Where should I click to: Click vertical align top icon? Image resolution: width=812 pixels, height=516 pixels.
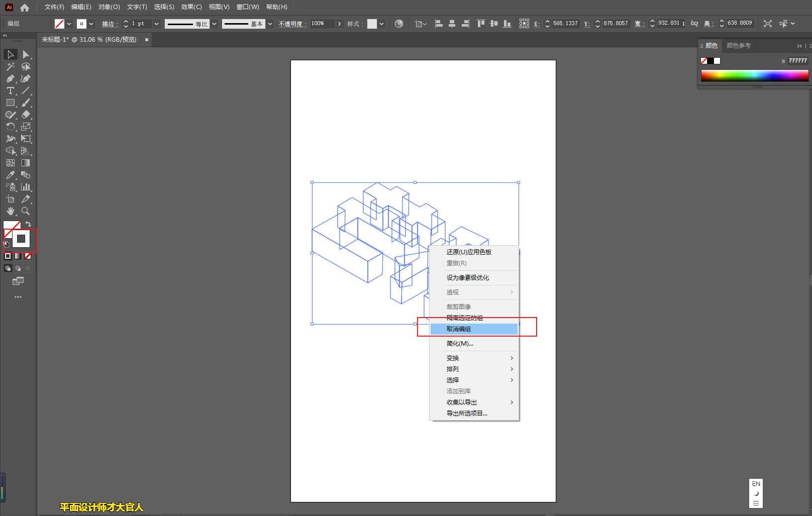(481, 24)
